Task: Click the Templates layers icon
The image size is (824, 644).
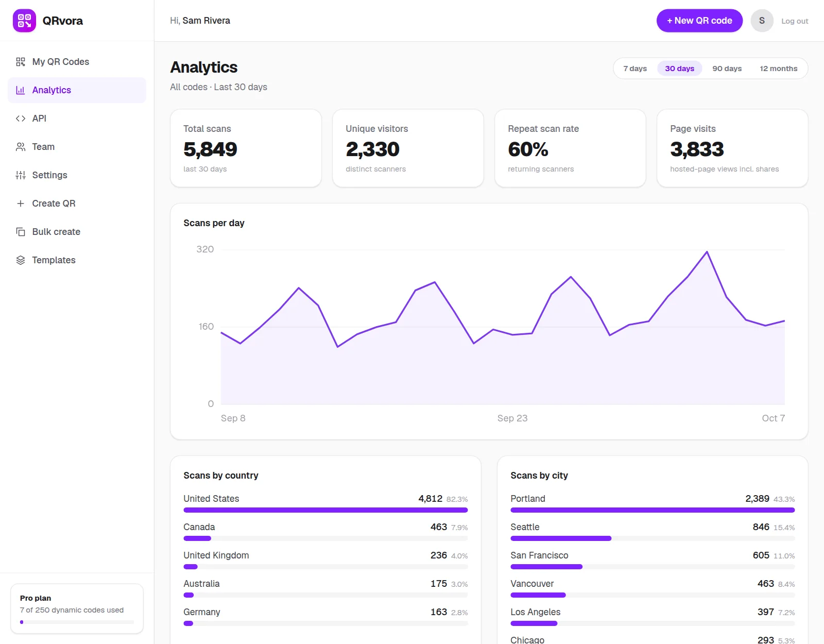Action: tap(21, 260)
